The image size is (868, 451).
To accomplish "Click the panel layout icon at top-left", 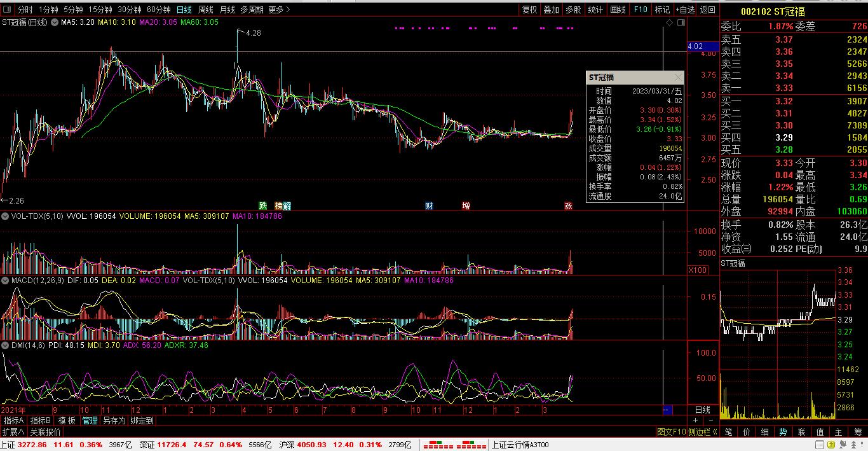I will click(x=7, y=10).
